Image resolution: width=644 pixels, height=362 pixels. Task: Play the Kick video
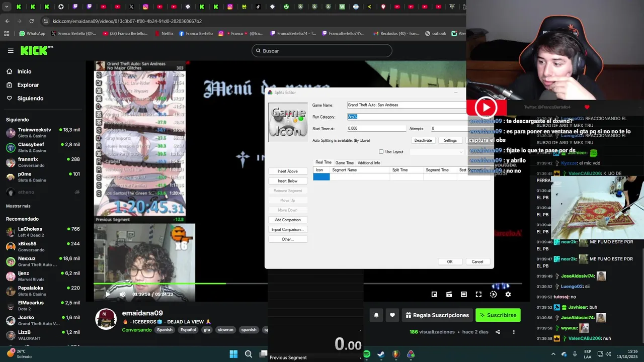click(107, 294)
